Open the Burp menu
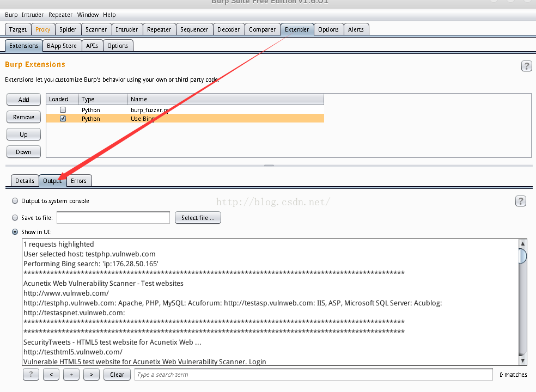The height and width of the screenshot is (392, 536). click(11, 15)
